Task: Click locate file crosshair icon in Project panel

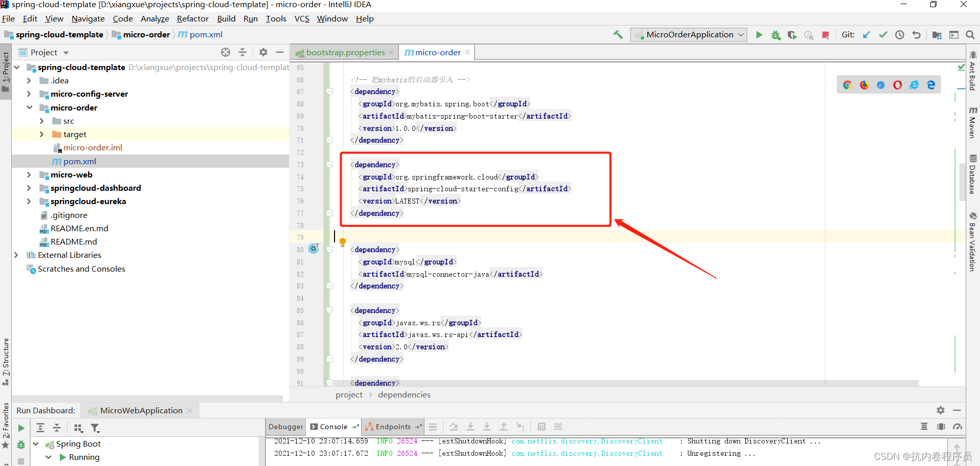Action: pyautogui.click(x=226, y=52)
